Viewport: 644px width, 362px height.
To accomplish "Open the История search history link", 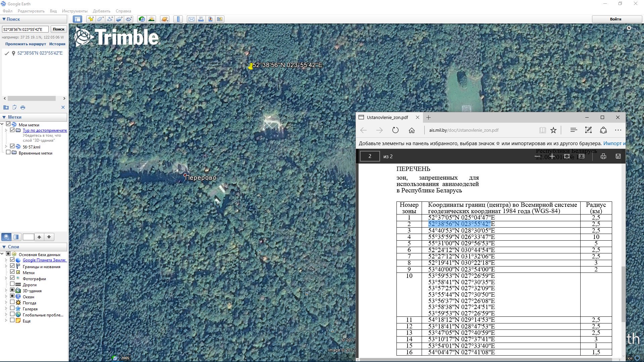I will pyautogui.click(x=57, y=44).
